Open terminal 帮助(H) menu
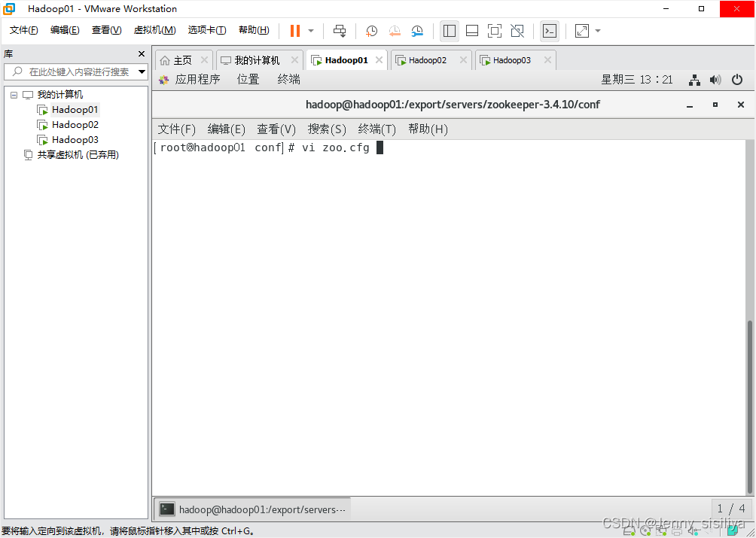Screen dimensions: 756x538 tap(428, 129)
